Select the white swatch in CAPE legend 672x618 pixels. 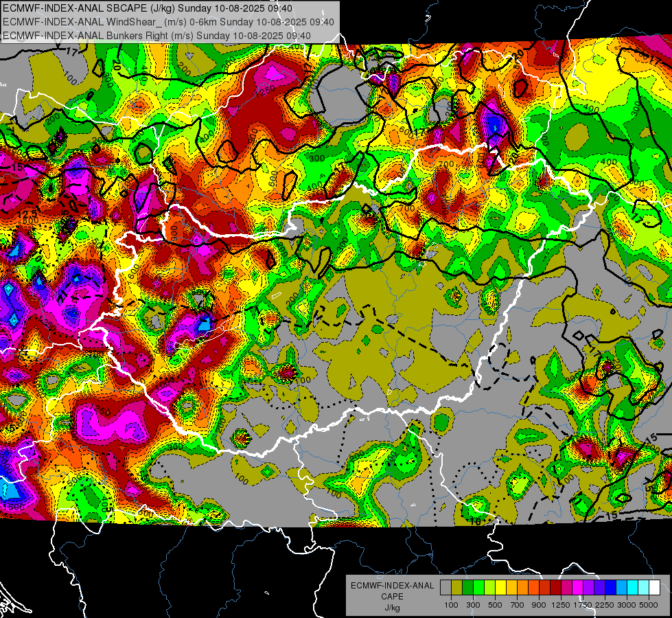click(654, 588)
